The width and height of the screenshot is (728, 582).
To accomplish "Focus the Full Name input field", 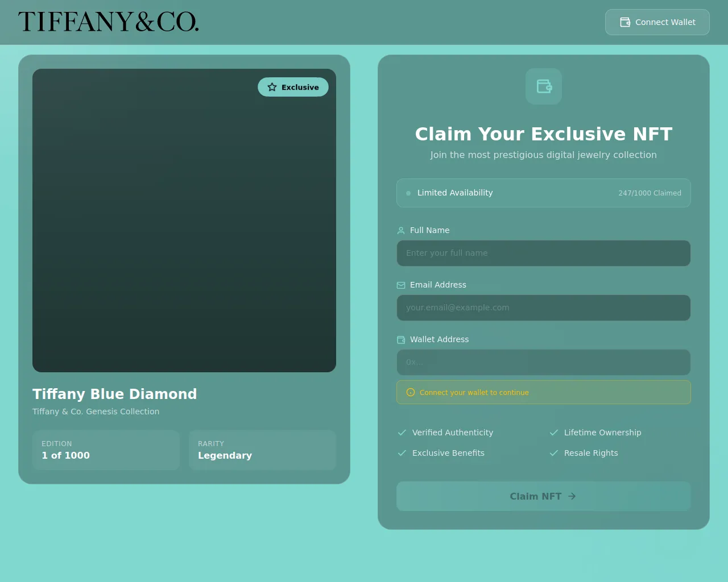I will pyautogui.click(x=544, y=253).
